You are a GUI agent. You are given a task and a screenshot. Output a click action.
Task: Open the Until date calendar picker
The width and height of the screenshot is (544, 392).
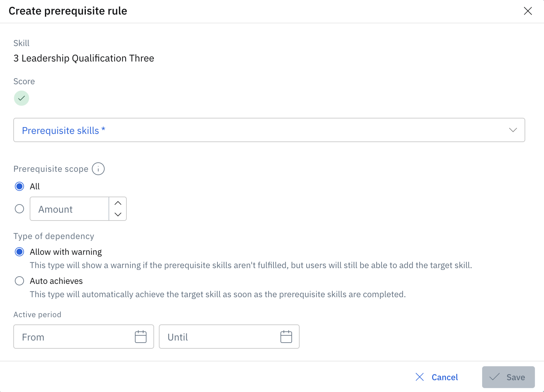tap(286, 337)
